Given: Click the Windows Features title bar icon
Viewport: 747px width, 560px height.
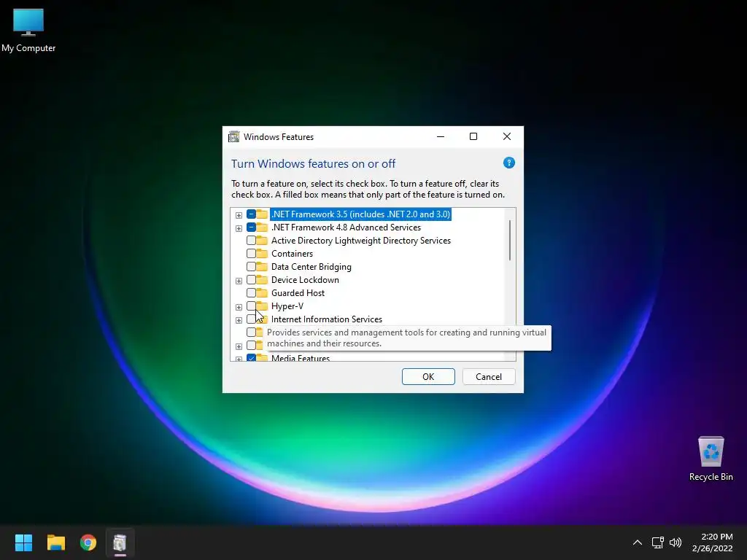Looking at the screenshot, I should pyautogui.click(x=234, y=136).
